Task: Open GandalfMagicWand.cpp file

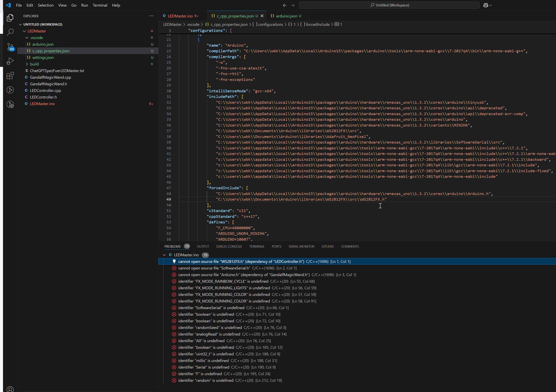Action: click(88, 77)
